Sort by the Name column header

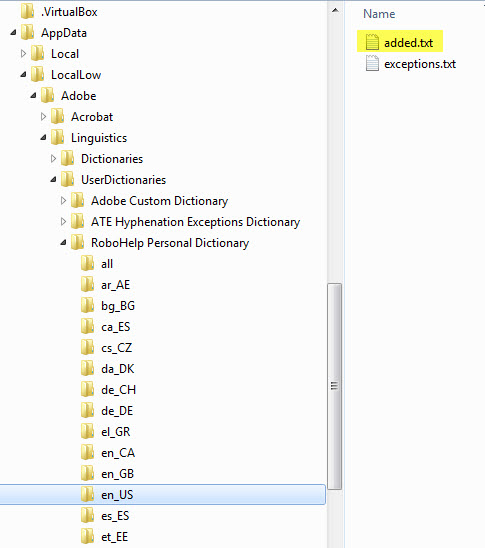point(379,14)
